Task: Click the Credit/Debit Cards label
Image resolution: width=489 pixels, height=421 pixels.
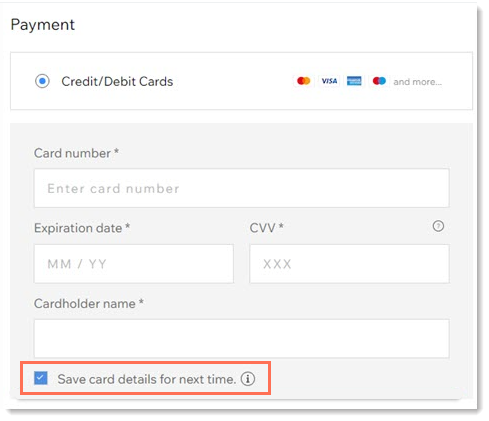Action: coord(117,81)
